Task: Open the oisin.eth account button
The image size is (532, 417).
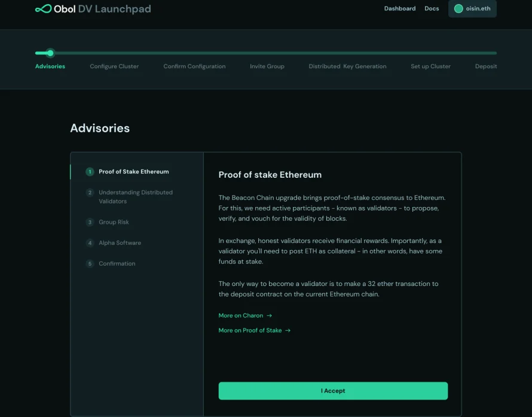Action: [472, 9]
